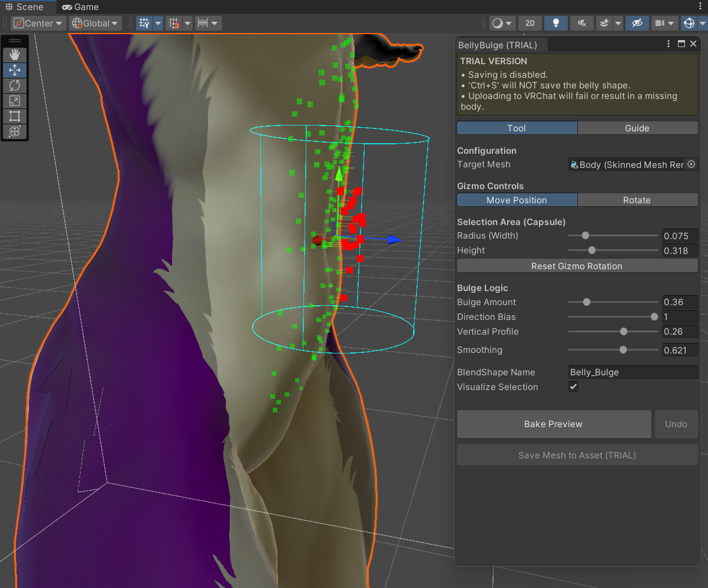Open the Global orientation dropdown

pyautogui.click(x=94, y=23)
